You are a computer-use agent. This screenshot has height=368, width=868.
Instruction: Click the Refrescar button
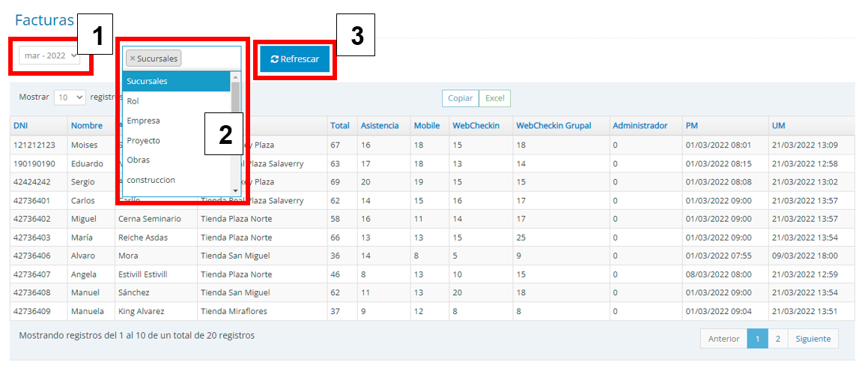pyautogui.click(x=295, y=59)
